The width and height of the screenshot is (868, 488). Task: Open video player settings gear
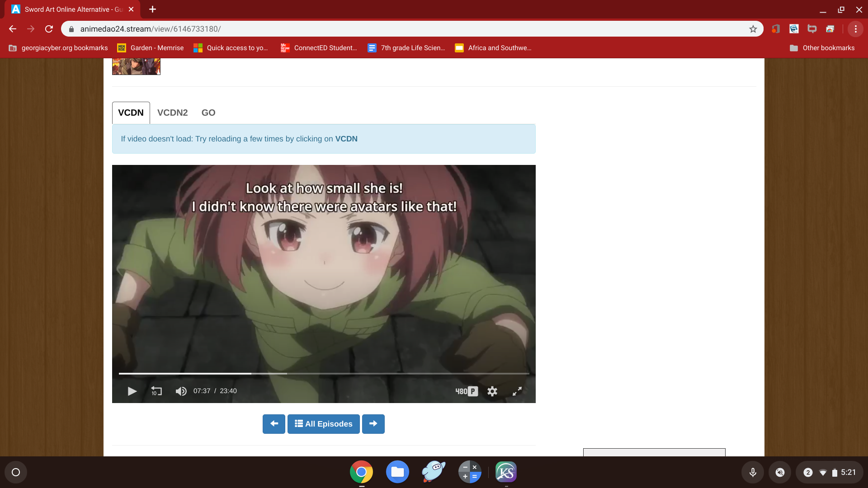[492, 391]
